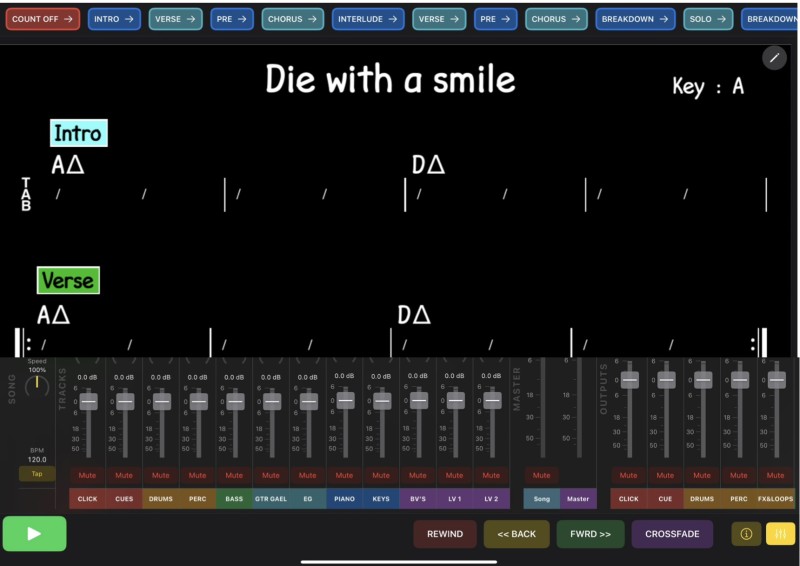800x566 pixels.
Task: Go to the INTRO section tab
Action: pyautogui.click(x=114, y=19)
